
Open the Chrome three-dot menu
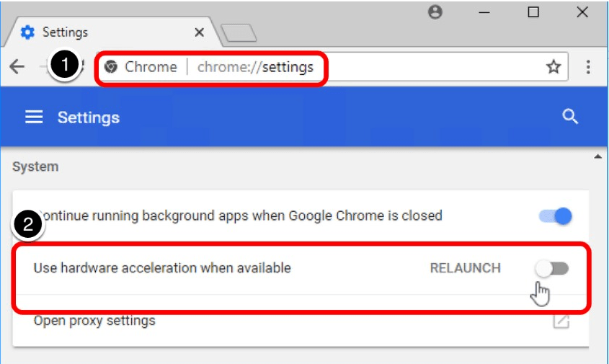click(x=588, y=67)
